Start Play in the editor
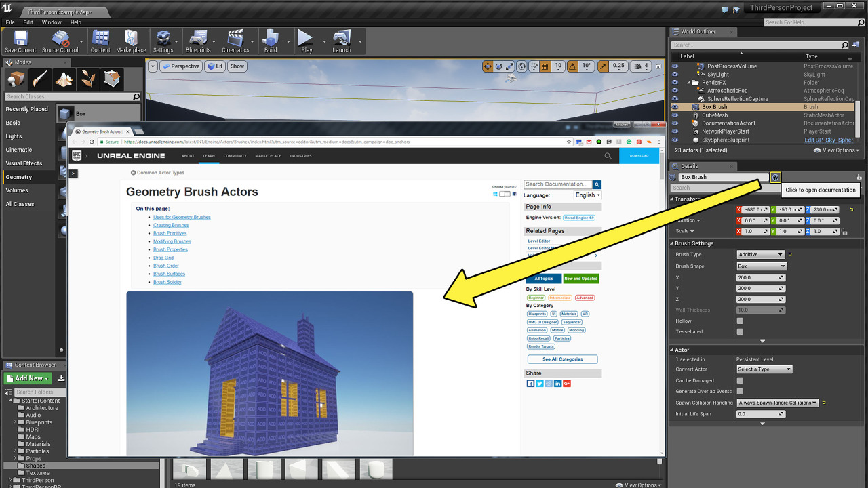 [x=307, y=41]
